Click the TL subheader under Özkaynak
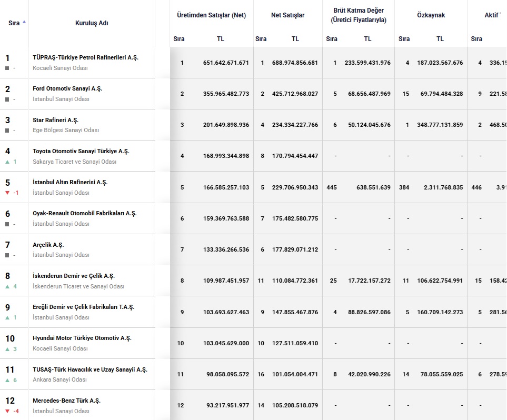Viewport: 507px width, 420px height. (440, 39)
